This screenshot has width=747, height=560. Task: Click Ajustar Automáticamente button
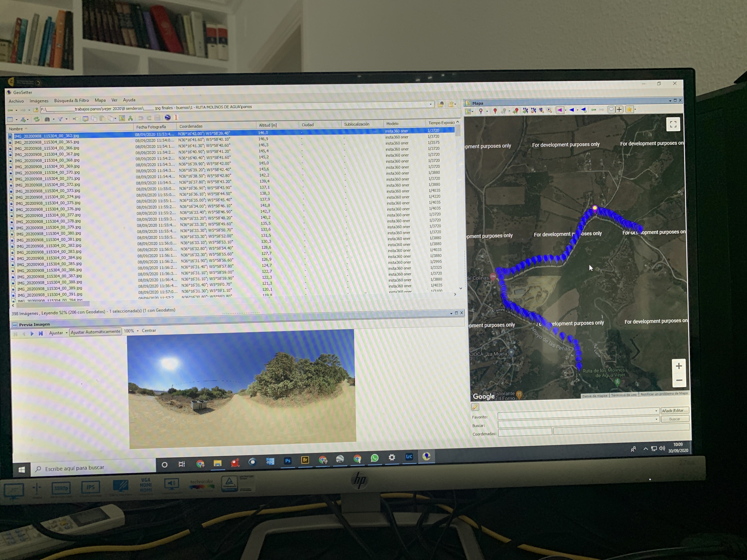click(x=96, y=332)
